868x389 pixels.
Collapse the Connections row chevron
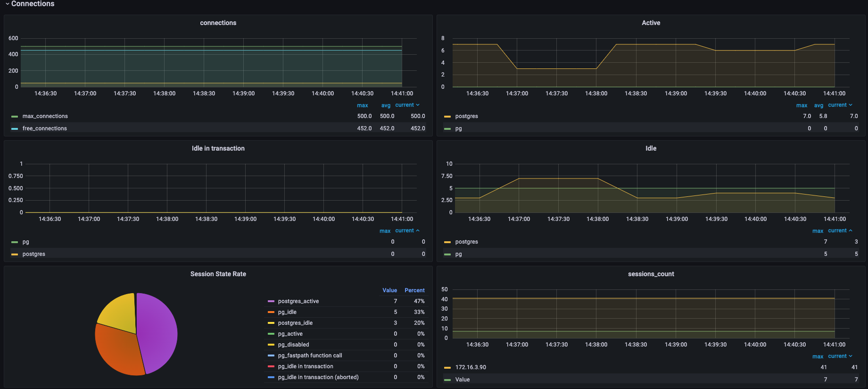[7, 4]
